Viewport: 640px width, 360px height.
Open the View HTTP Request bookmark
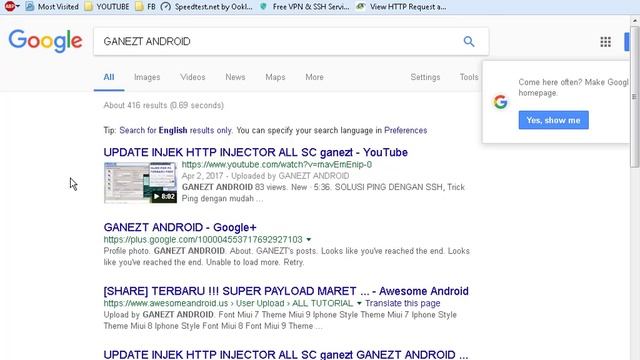point(401,7)
